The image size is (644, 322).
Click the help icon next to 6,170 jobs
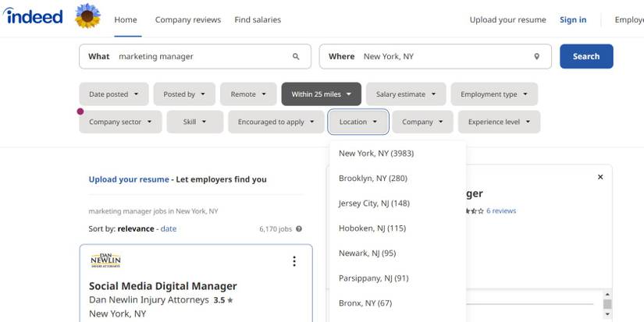point(299,229)
